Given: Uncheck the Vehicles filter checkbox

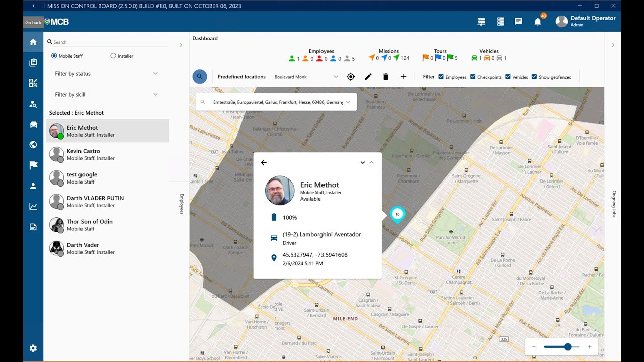Looking at the screenshot, I should tap(508, 77).
